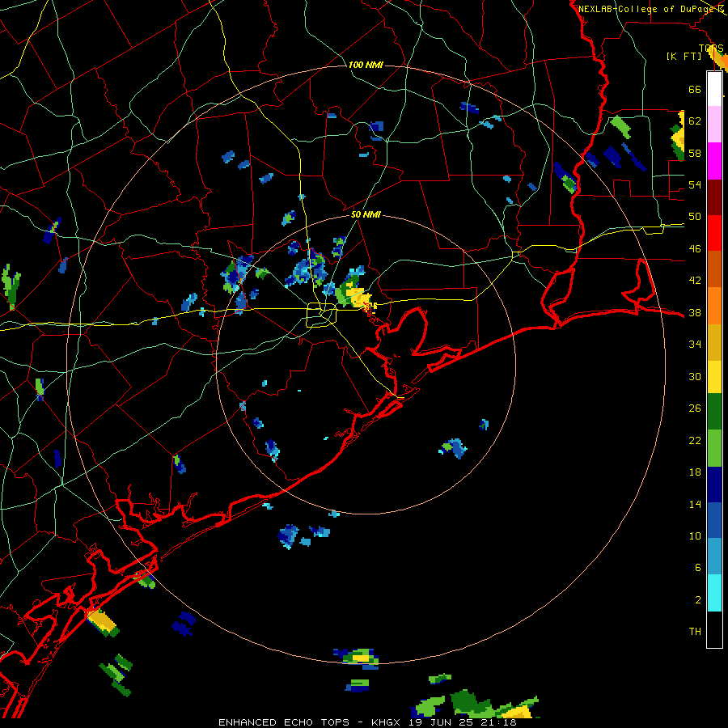
Task: Click the light pink legend swatch
Action: pyautogui.click(x=714, y=125)
